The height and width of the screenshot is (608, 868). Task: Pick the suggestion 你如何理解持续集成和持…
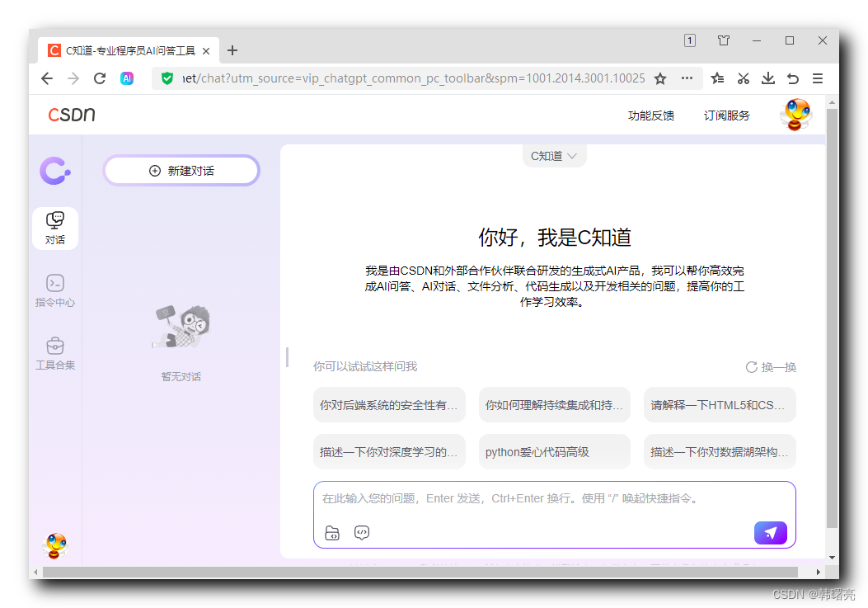point(554,405)
